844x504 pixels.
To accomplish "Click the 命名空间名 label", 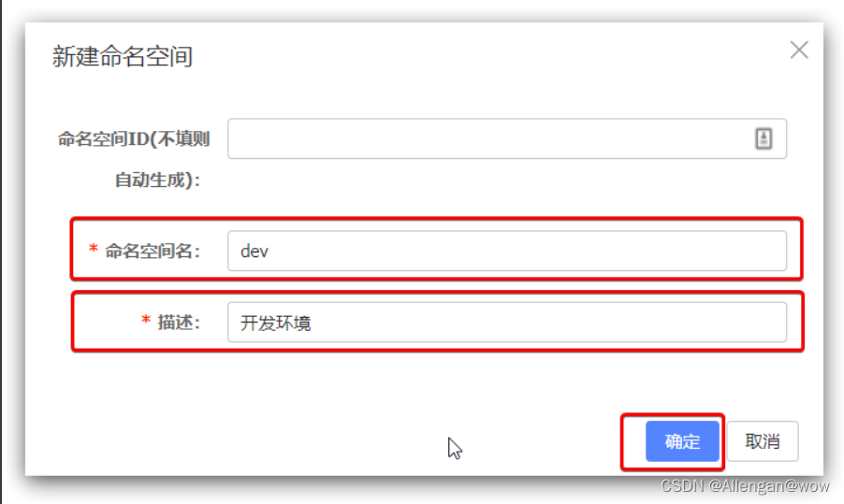I will [153, 251].
